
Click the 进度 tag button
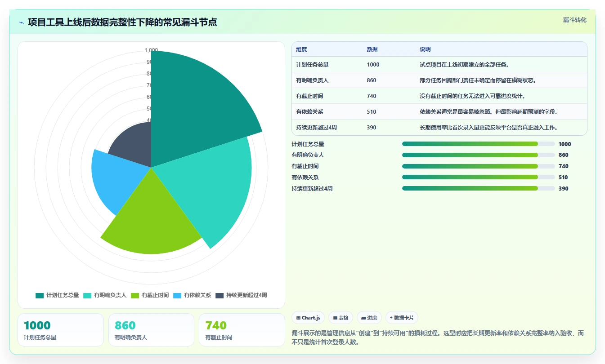tap(369, 318)
